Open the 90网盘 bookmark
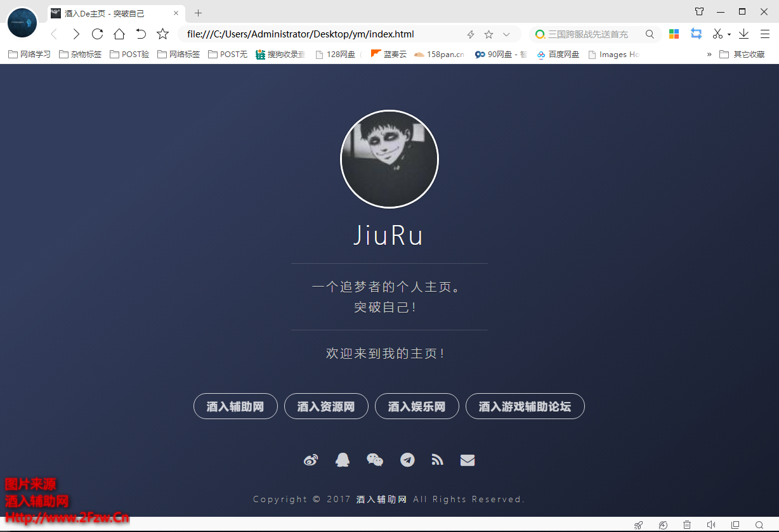 pyautogui.click(x=501, y=55)
